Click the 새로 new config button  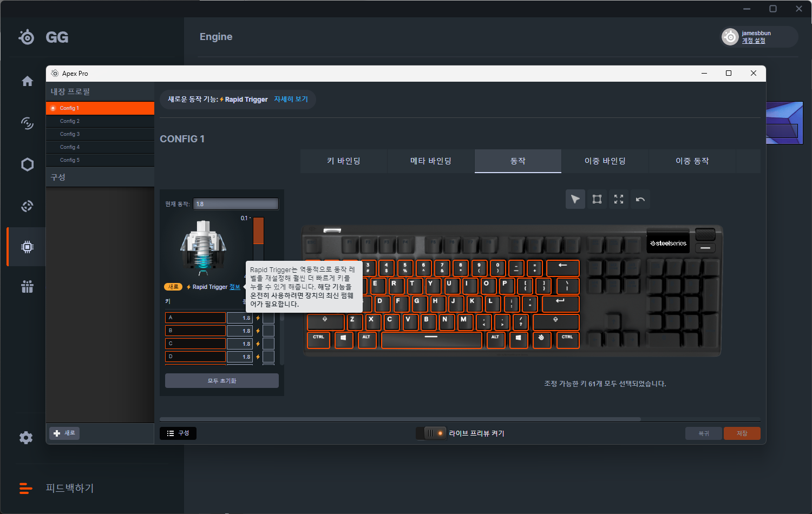[64, 433]
